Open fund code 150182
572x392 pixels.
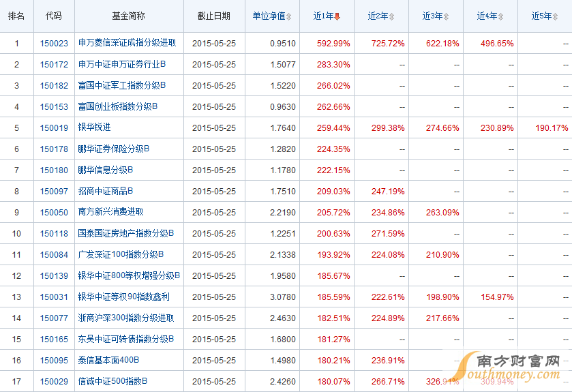coord(54,86)
